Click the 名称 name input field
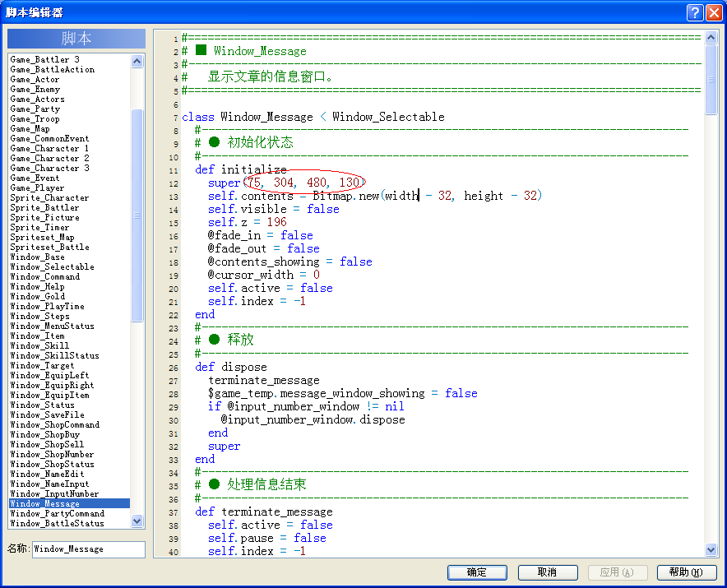The width and height of the screenshot is (727, 588). (89, 549)
